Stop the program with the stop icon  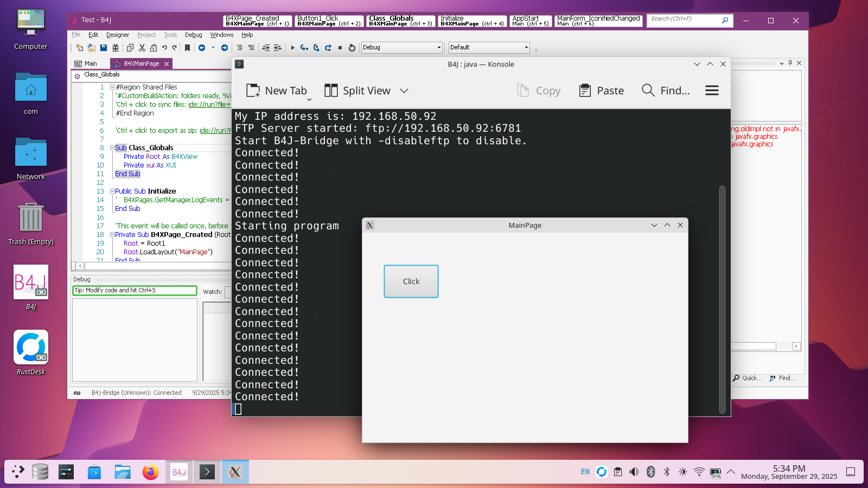pyautogui.click(x=340, y=48)
